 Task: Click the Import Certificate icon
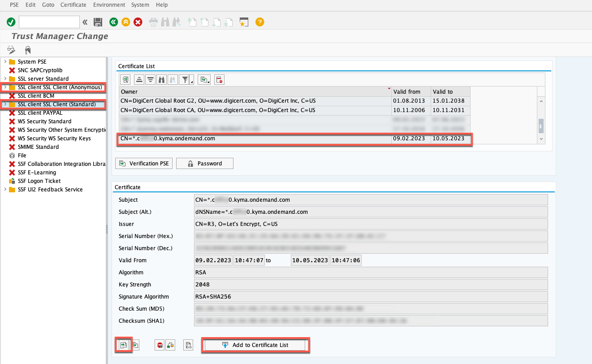pos(124,345)
